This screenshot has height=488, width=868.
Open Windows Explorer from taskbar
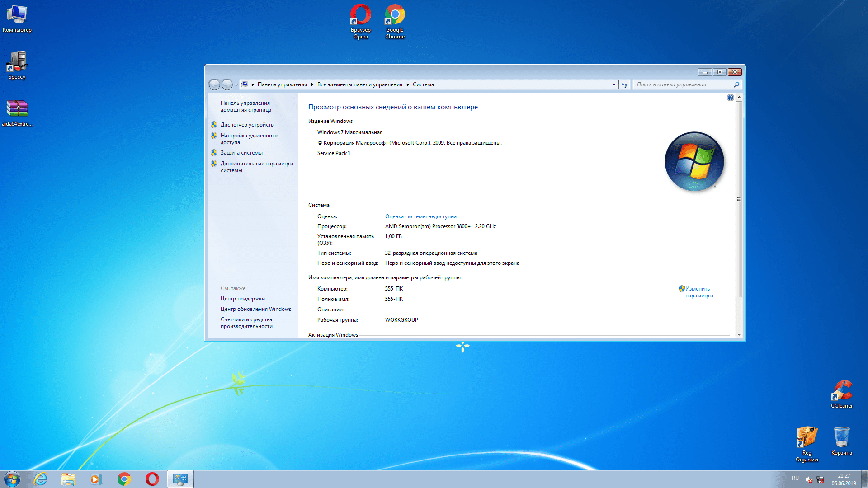[x=68, y=479]
